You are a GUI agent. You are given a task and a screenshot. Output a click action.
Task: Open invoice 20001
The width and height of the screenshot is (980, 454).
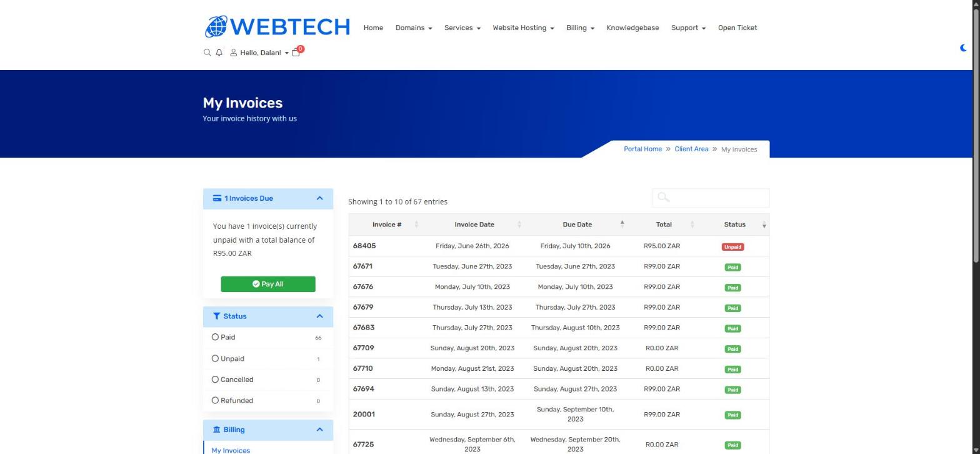(x=364, y=414)
